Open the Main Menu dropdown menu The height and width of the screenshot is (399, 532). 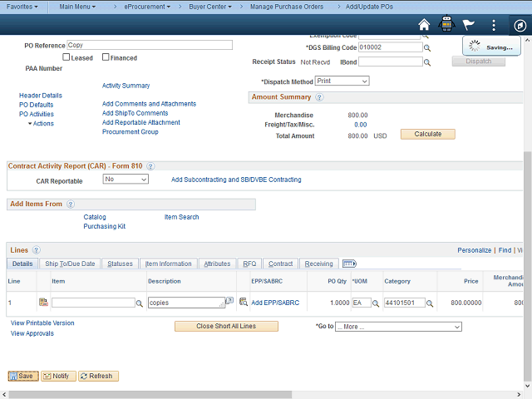[77, 6]
